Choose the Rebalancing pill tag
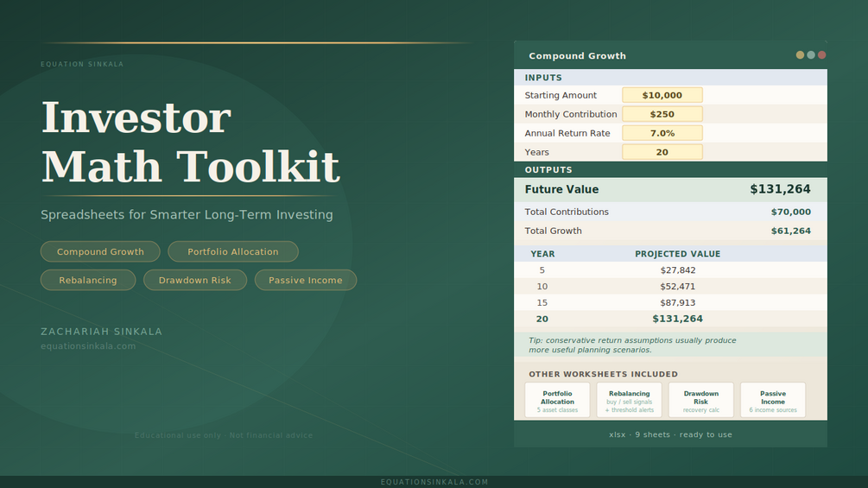The image size is (868, 488). (88, 280)
